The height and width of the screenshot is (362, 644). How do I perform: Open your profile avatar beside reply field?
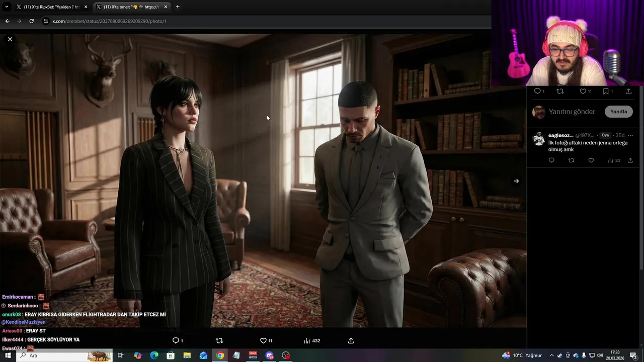(538, 112)
